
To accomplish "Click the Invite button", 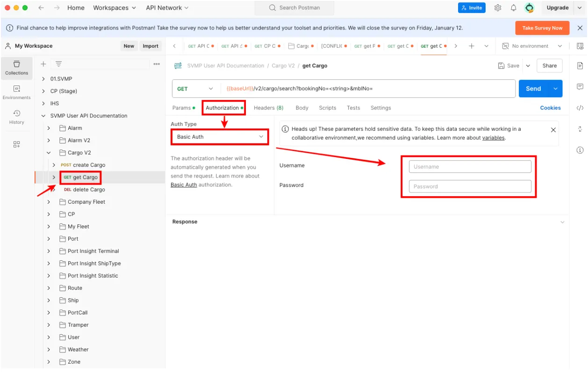I will pyautogui.click(x=472, y=8).
